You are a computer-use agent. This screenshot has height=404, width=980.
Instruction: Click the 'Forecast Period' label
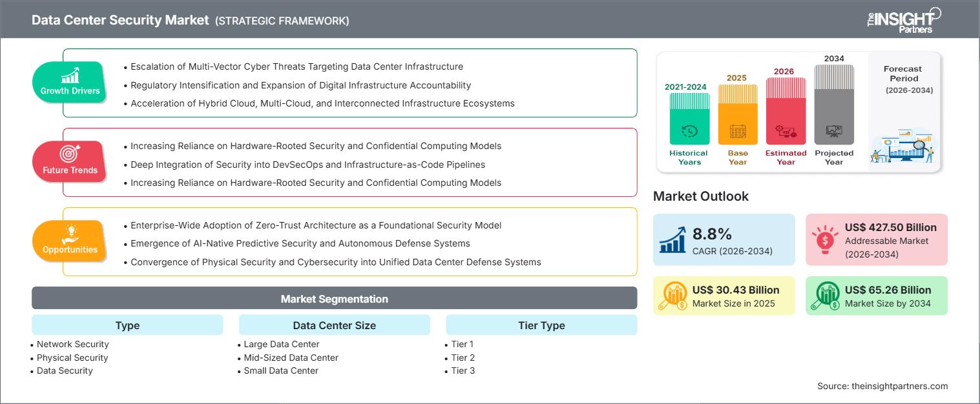click(x=903, y=74)
